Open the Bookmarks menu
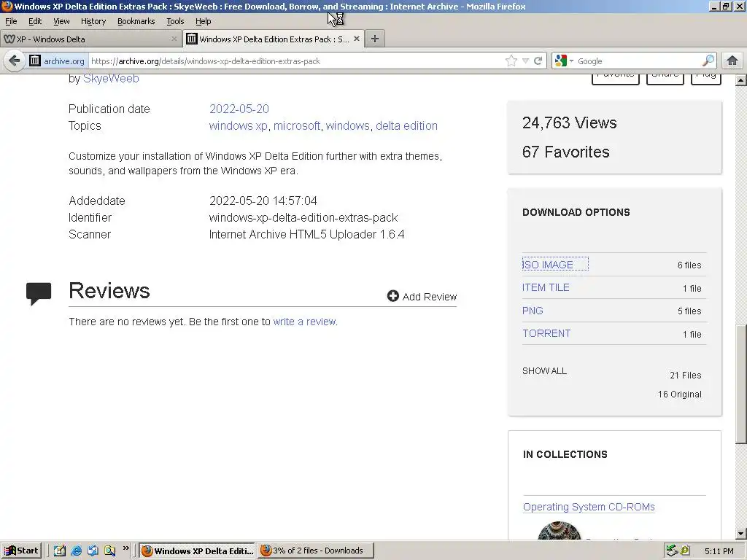747x560 pixels. (136, 21)
